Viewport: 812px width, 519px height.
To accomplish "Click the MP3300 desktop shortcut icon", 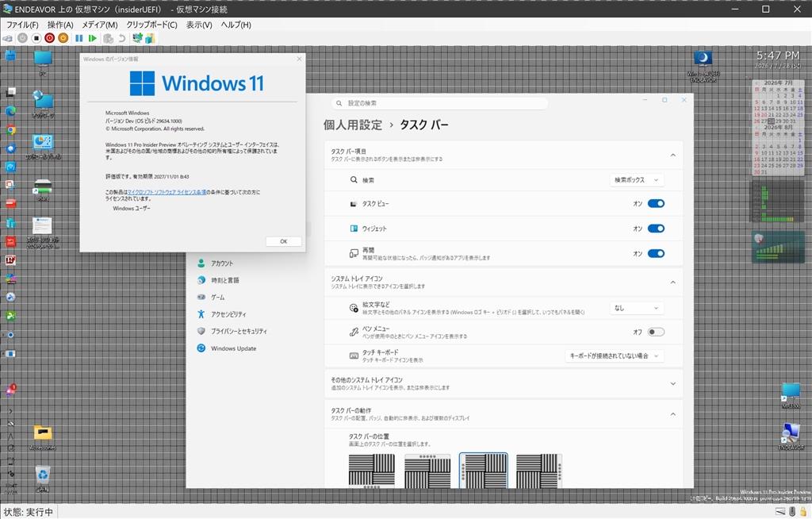I will click(x=791, y=395).
